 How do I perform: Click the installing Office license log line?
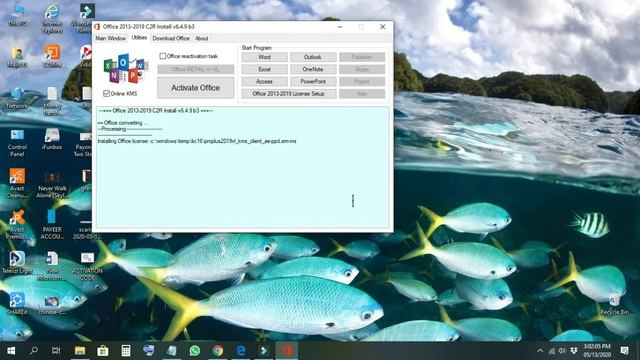coord(197,141)
